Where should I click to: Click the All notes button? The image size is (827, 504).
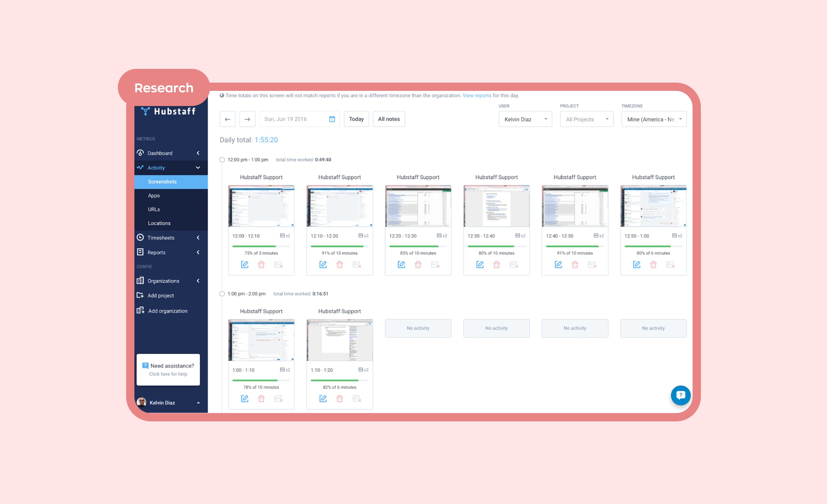pos(389,119)
